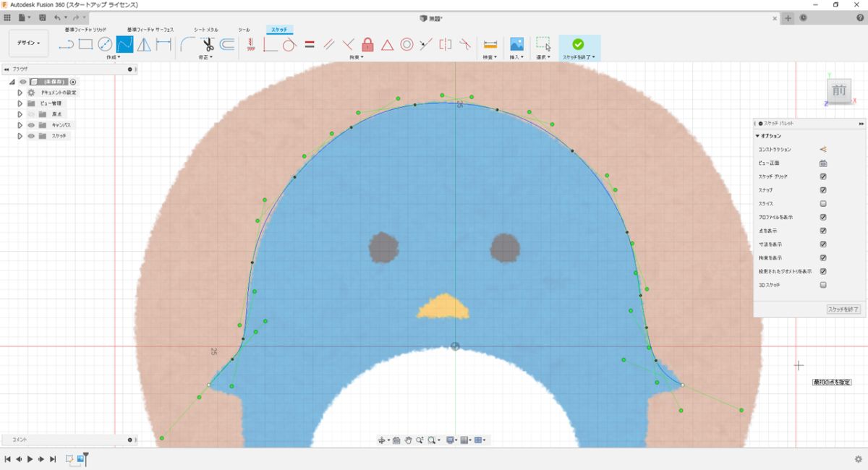This screenshot has height=470, width=868.
Task: Open a new design tab with plus
Action: 788,18
